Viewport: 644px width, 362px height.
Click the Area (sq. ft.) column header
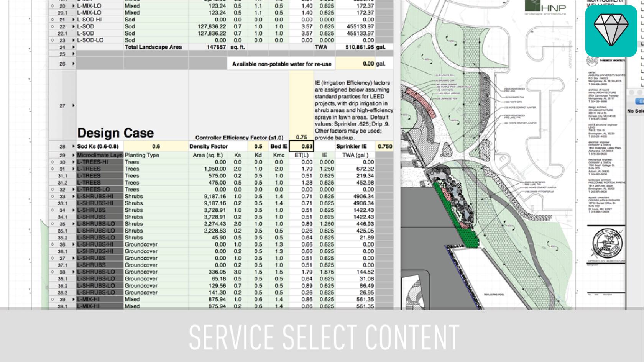[208, 155]
